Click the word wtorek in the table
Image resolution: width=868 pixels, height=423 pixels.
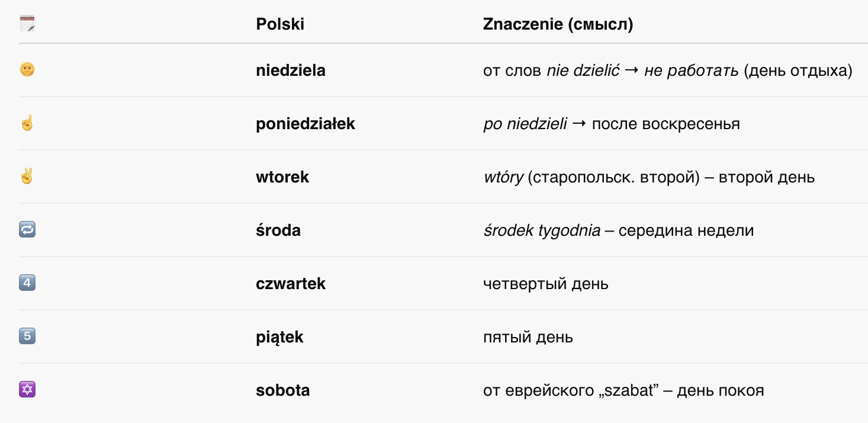(x=282, y=177)
